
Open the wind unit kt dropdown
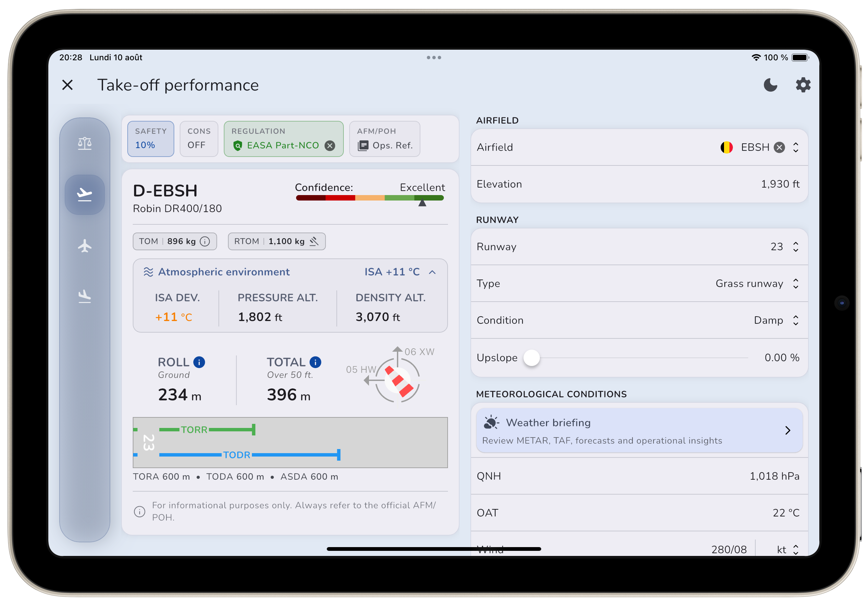coord(788,550)
